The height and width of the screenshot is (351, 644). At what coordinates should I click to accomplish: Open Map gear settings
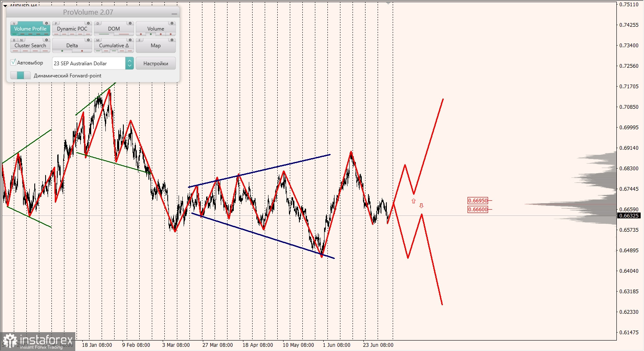[x=172, y=40]
